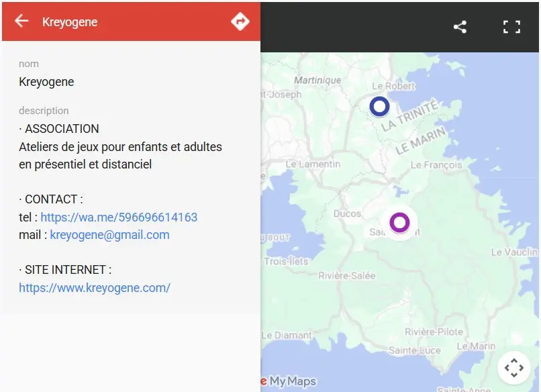Click Le Diamant label on map
Viewport: 541px width, 392px height.
click(287, 335)
